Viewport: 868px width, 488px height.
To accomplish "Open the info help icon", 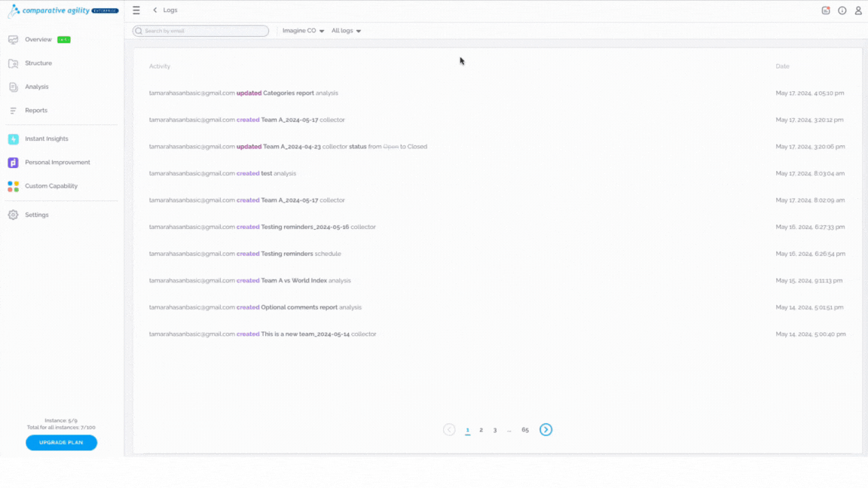I will pos(842,11).
